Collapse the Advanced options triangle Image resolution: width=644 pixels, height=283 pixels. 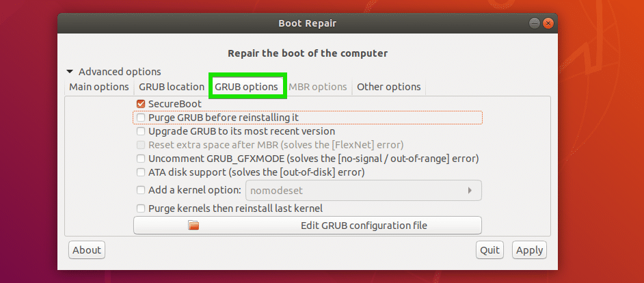70,72
